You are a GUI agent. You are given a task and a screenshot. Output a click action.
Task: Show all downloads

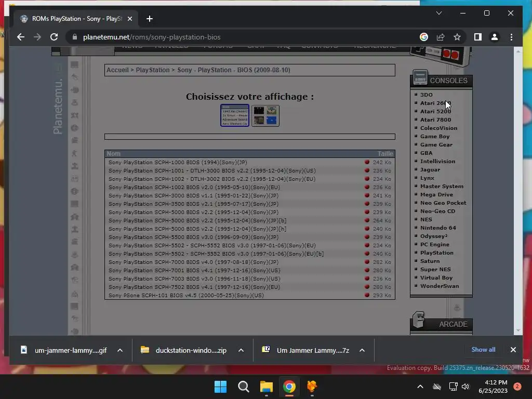point(483,350)
